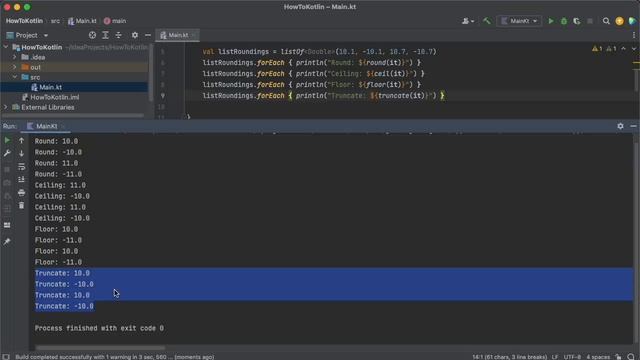Open the JetBrains Toolbox multicolor icon

click(x=632, y=21)
